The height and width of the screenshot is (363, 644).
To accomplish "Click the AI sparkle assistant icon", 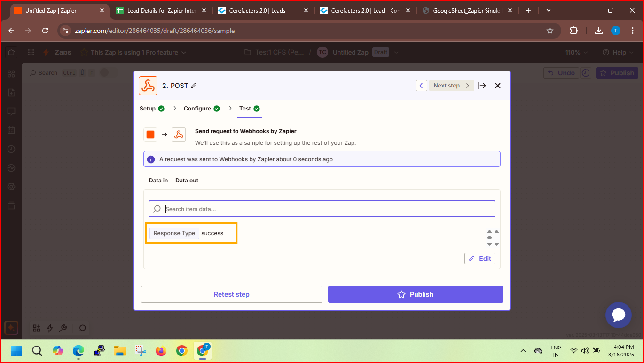I will coord(11,328).
